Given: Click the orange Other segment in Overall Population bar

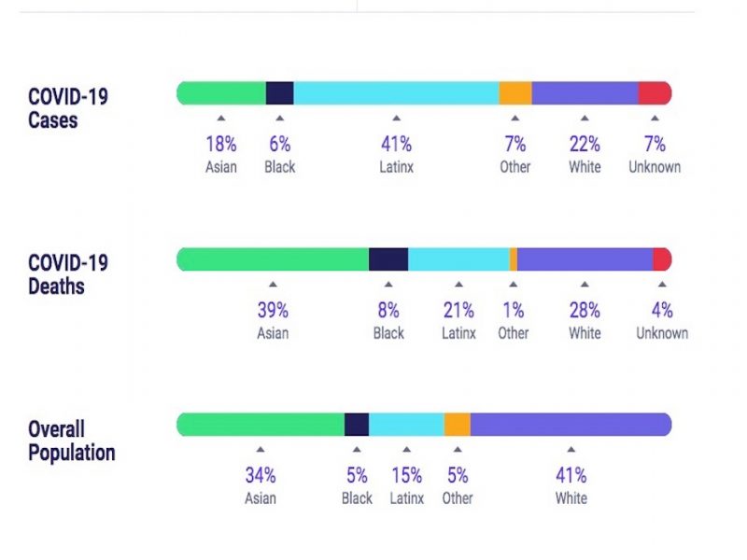Looking at the screenshot, I should [457, 425].
